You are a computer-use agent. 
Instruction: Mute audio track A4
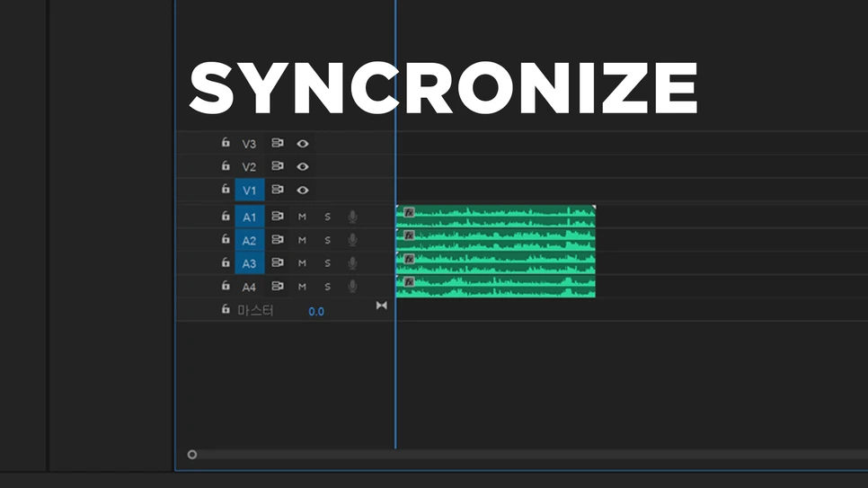tap(302, 287)
